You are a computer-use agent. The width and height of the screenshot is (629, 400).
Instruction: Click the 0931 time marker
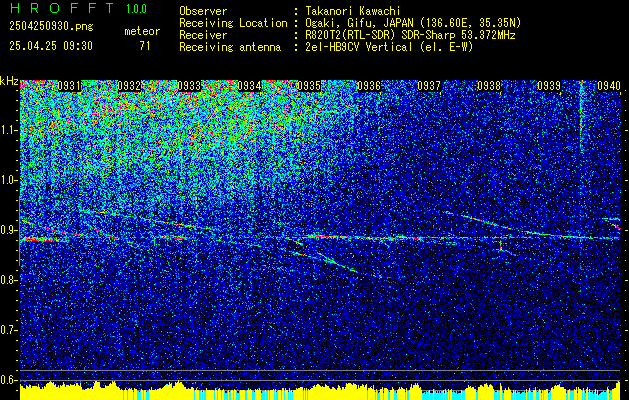(x=69, y=86)
